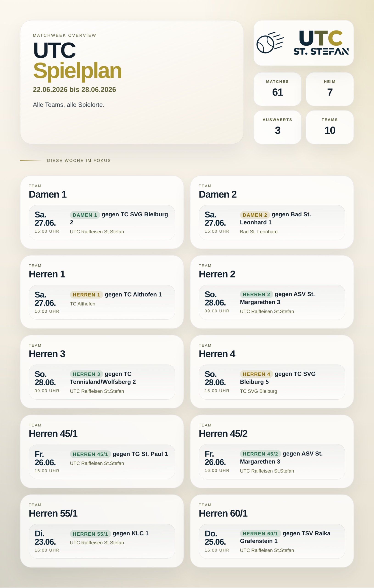Open the Herren 1 team heading
Screen dimensions: 374x588
[47, 274]
